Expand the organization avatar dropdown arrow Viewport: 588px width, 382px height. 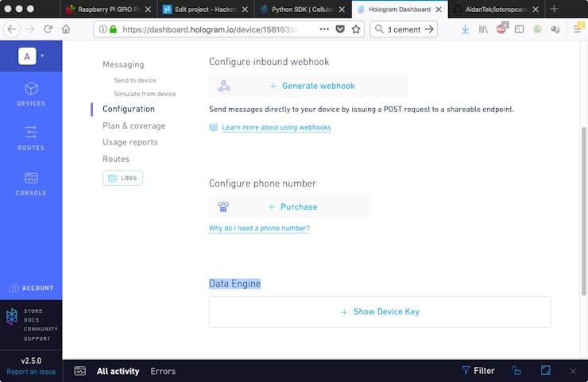(x=42, y=56)
